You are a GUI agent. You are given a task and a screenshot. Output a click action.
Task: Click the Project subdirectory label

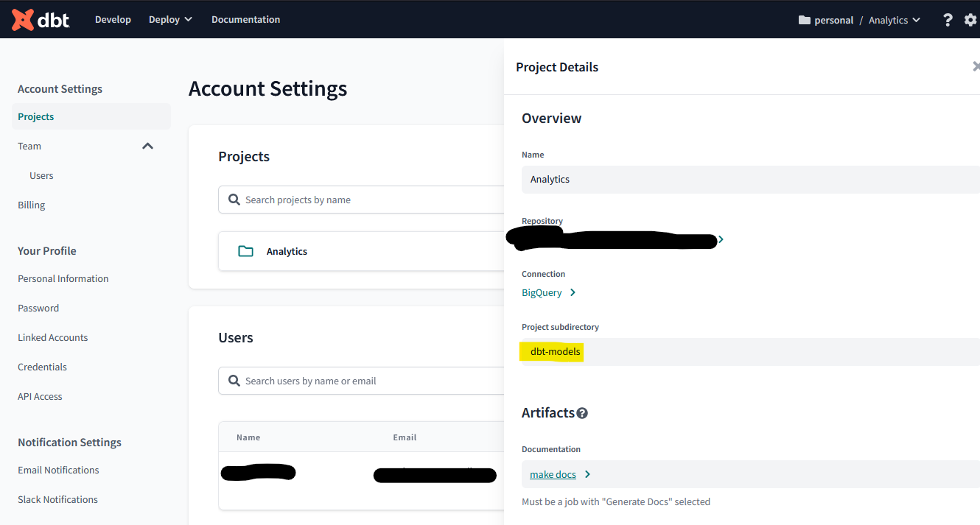coord(560,327)
